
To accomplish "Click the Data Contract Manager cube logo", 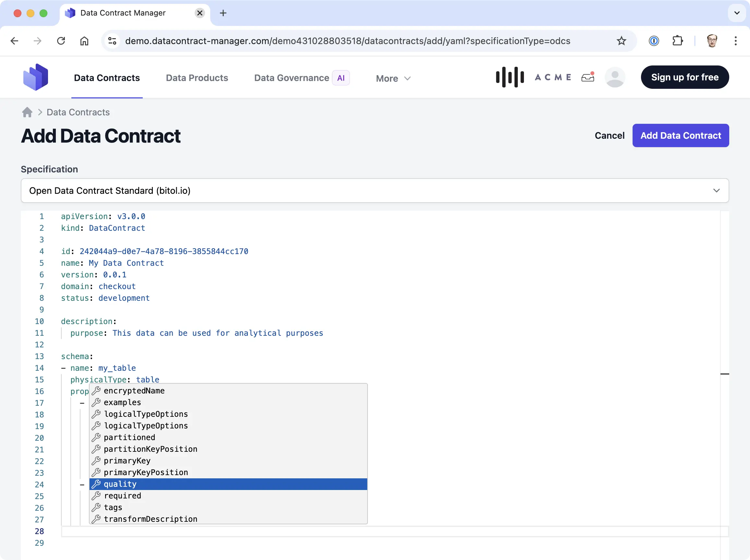I will (36, 77).
